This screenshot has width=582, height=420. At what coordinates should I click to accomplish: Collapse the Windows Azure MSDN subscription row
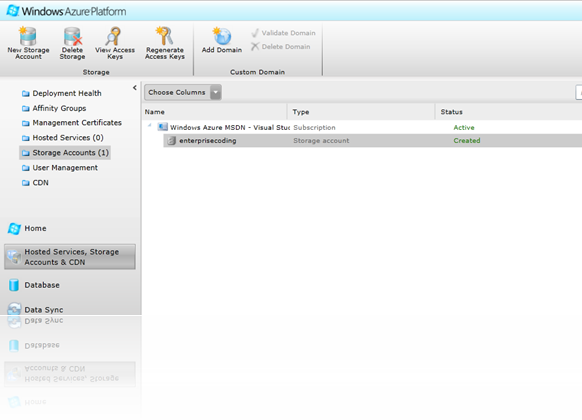[x=150, y=126]
